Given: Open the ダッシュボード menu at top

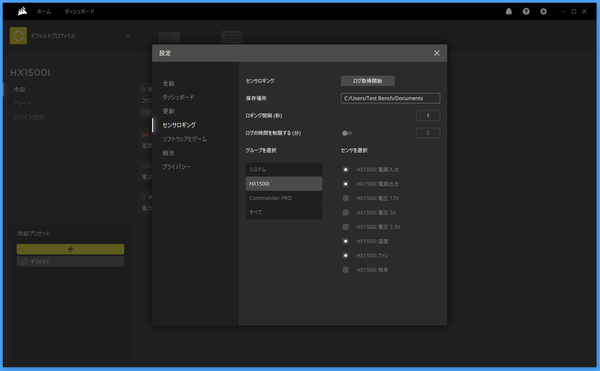Looking at the screenshot, I should pos(79,11).
